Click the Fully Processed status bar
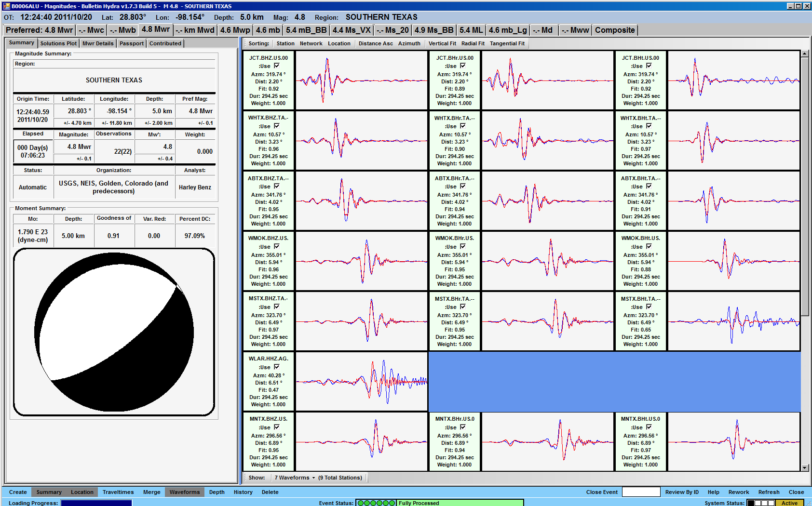Viewport: 812px width, 506px height. [x=460, y=503]
